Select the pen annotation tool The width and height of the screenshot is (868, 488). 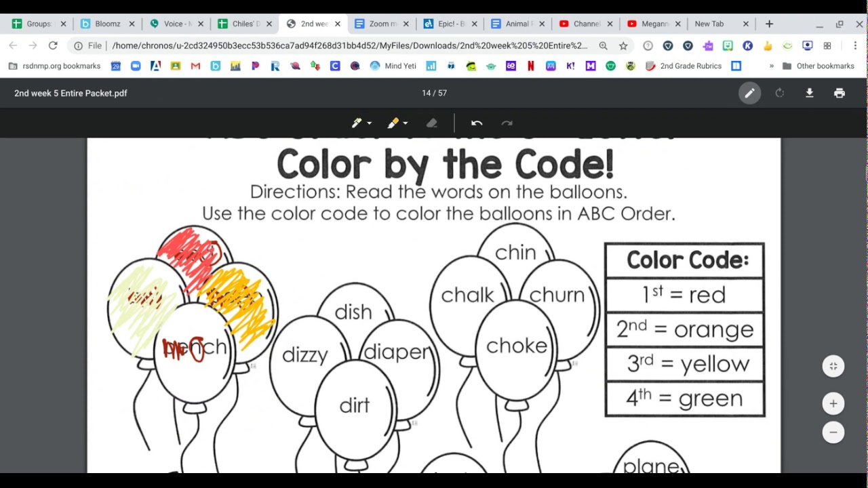357,123
